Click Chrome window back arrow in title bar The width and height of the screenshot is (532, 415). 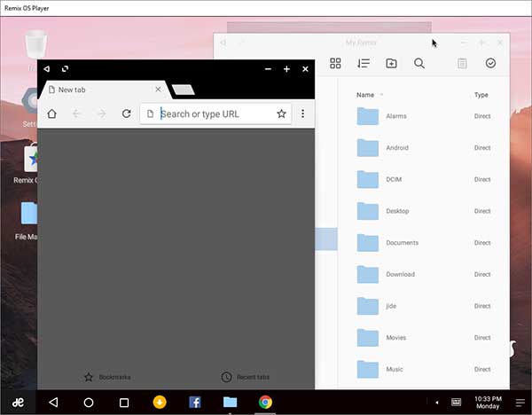[x=47, y=69]
